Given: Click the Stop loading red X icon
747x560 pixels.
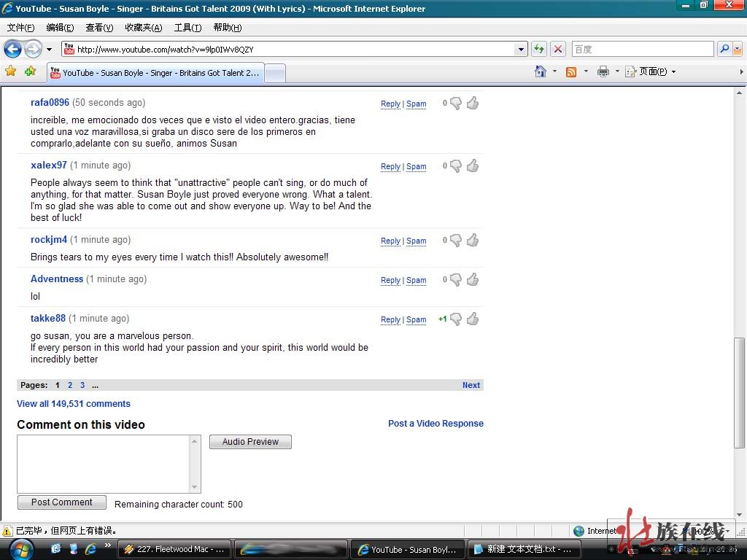Looking at the screenshot, I should pos(558,49).
